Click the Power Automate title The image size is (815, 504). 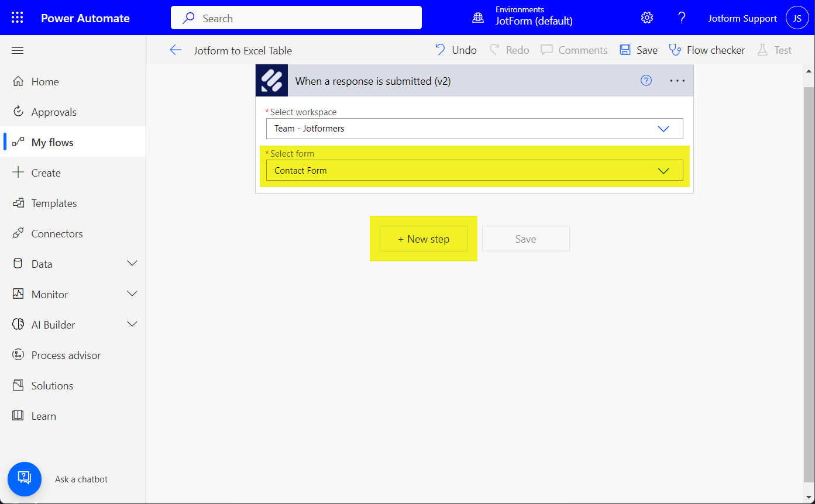85,18
